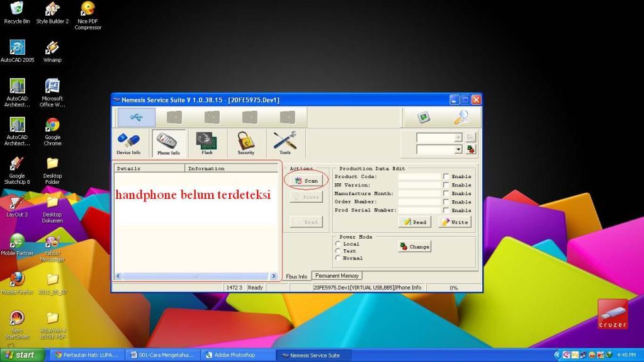Switch to the Fbus Info tab
Screen dimensions: 644x362
pos(297,276)
